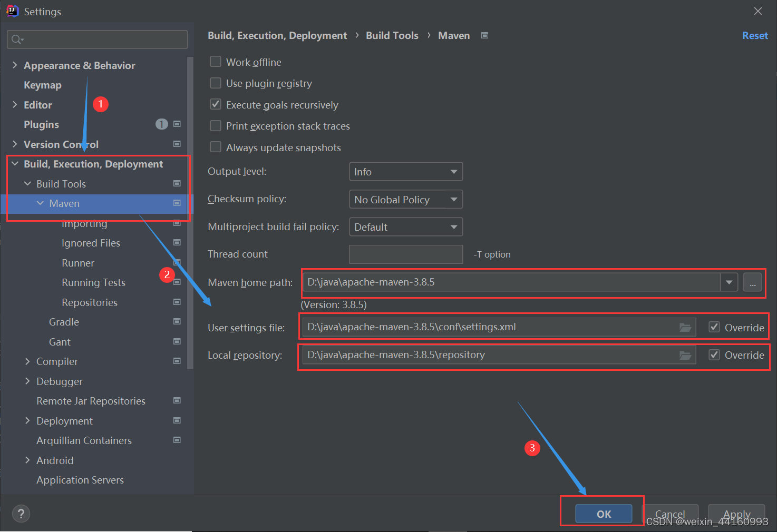Select Running Tests under Maven
The image size is (777, 532).
click(x=93, y=282)
